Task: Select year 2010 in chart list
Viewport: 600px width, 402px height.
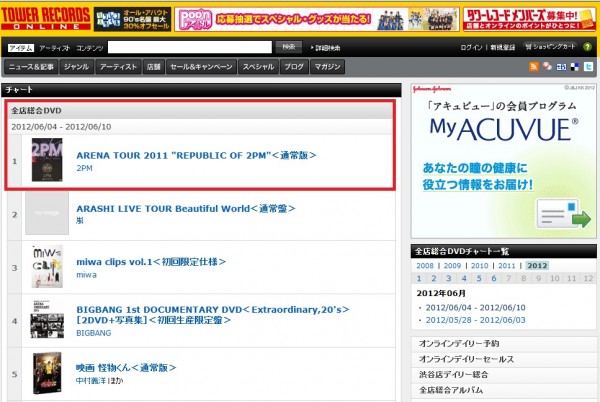Action: [479, 266]
